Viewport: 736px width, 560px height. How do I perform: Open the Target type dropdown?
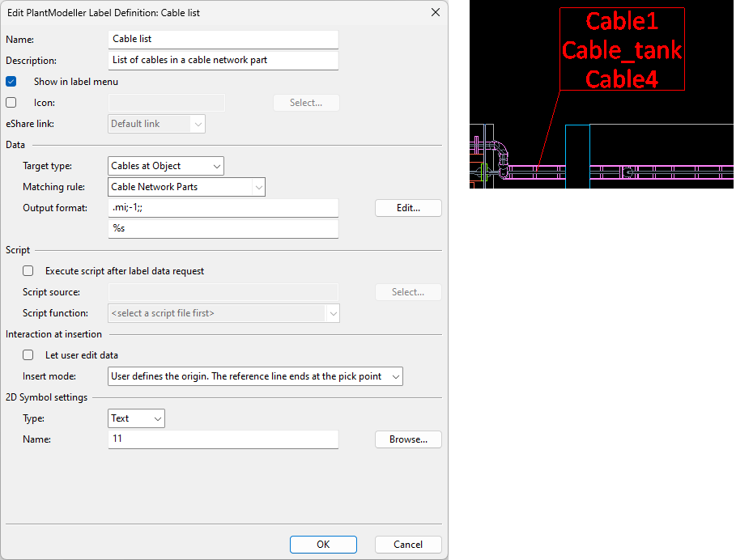(x=166, y=166)
